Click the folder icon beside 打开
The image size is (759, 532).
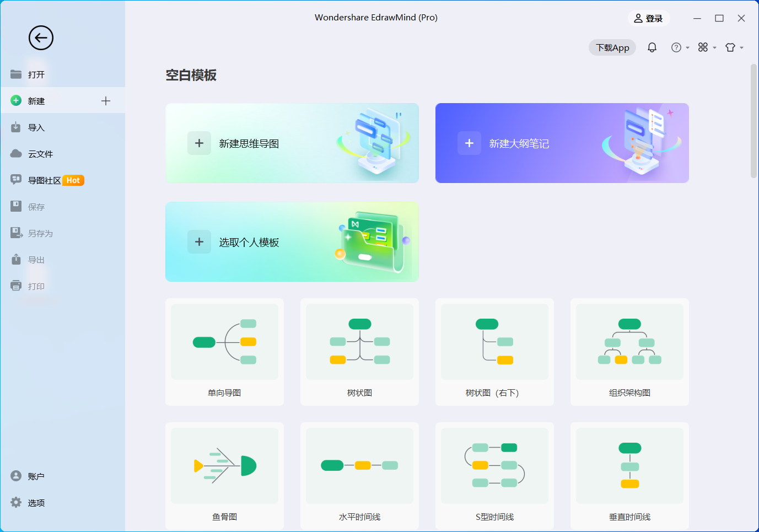(x=16, y=74)
